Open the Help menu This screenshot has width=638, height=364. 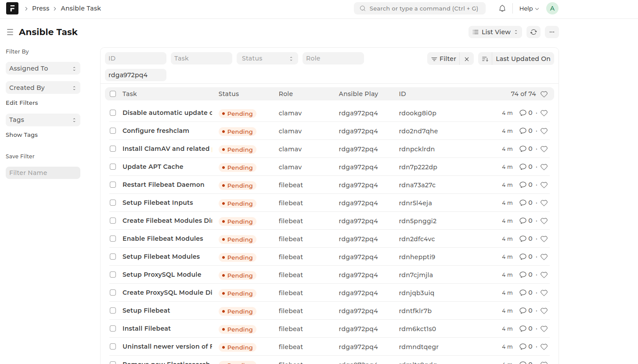pyautogui.click(x=528, y=8)
